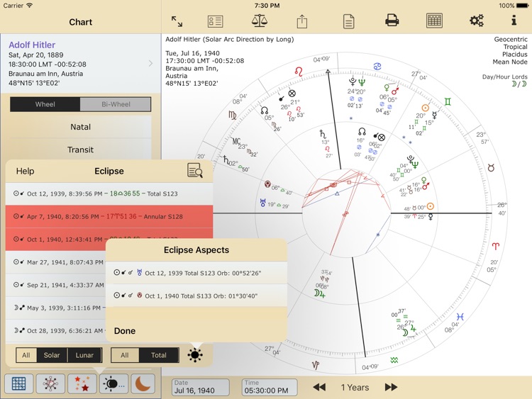Tap the share export icon
This screenshot has width=532, height=399.
coord(302,21)
